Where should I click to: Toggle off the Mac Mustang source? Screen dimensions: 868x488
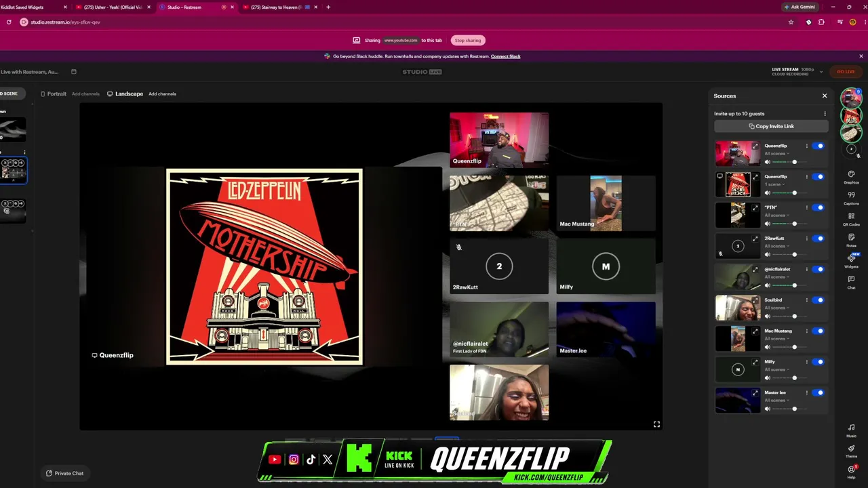pos(818,331)
